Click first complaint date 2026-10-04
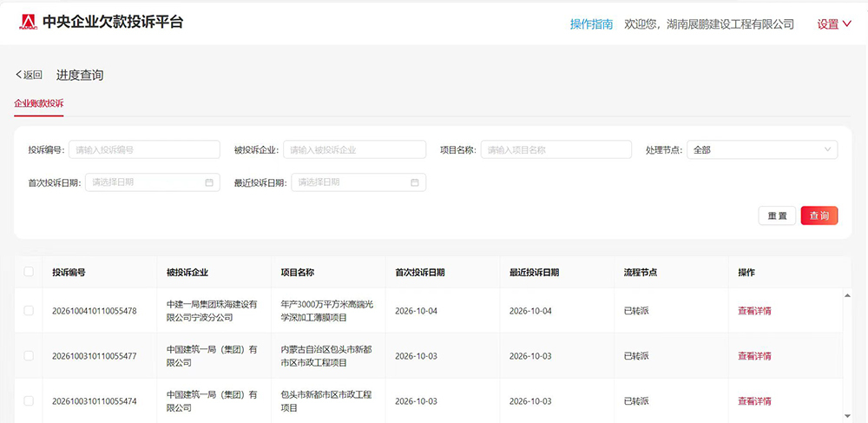Image resolution: width=868 pixels, height=423 pixels. pyautogui.click(x=417, y=311)
